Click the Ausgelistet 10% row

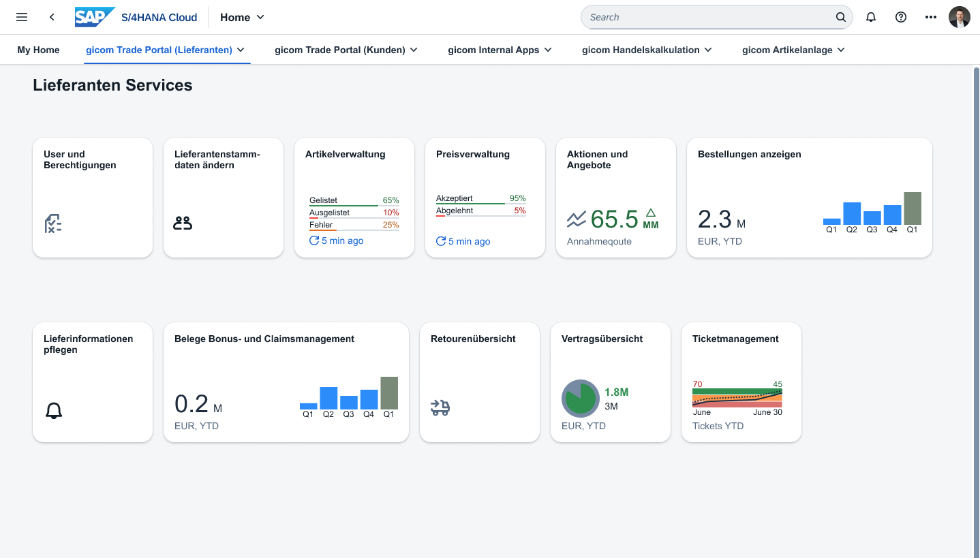[354, 213]
